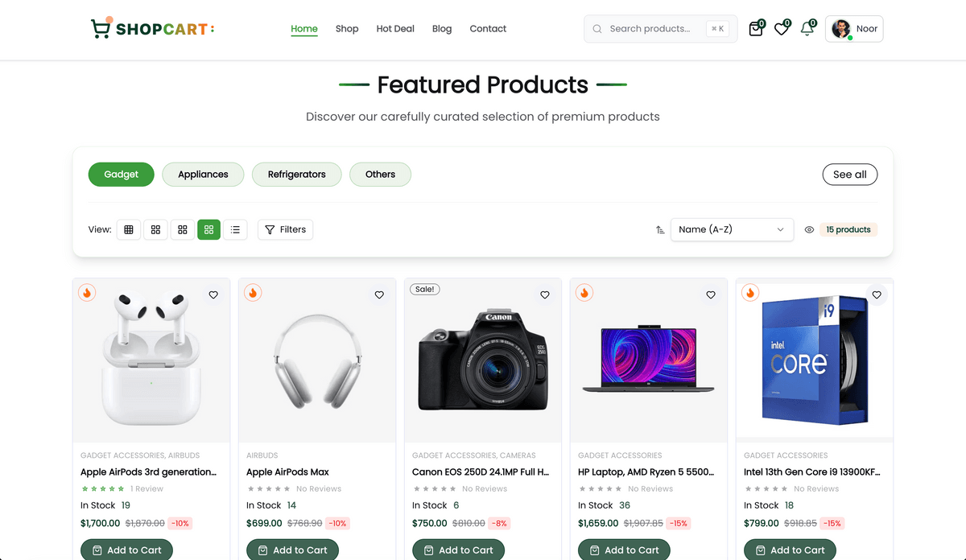Expand the Filters panel
The image size is (966, 560).
[x=286, y=230]
